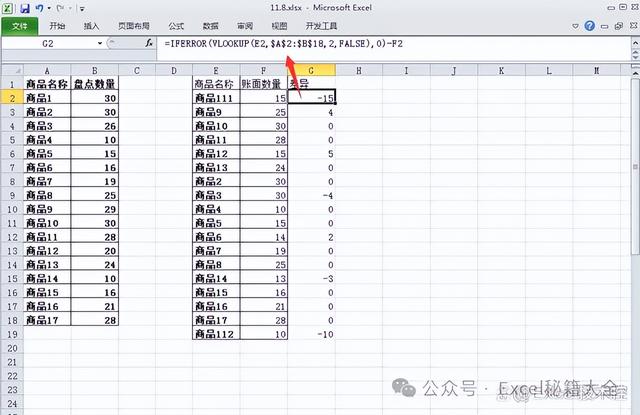Switch to the 开始 ribbon tab
Image resolution: width=640 pixels, height=415 pixels.
(57, 26)
